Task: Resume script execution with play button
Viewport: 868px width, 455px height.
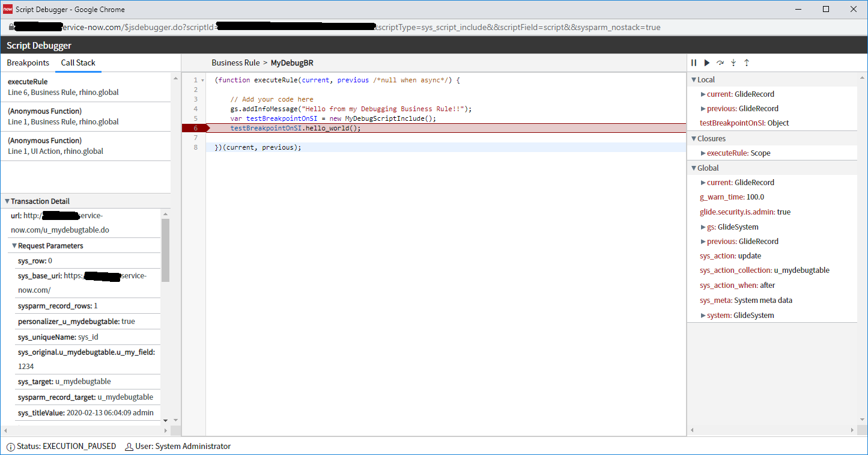Action: (x=707, y=63)
